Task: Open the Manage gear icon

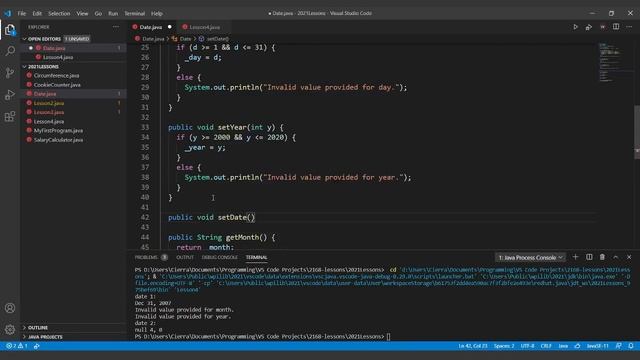Action: pos(10,329)
